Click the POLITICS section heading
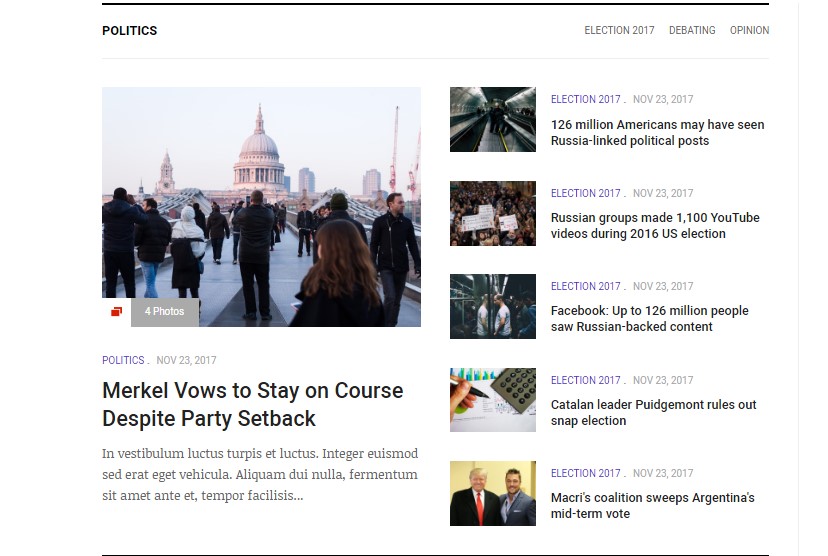 point(129,31)
